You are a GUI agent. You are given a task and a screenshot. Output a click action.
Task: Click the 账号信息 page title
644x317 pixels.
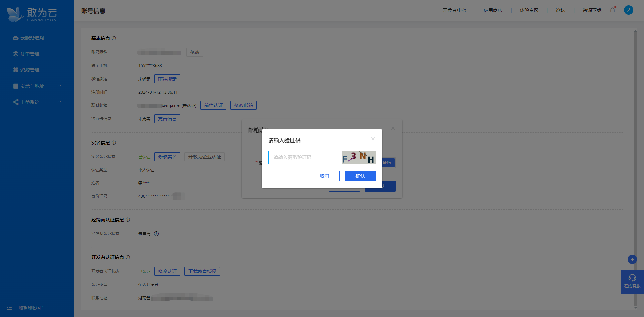93,11
